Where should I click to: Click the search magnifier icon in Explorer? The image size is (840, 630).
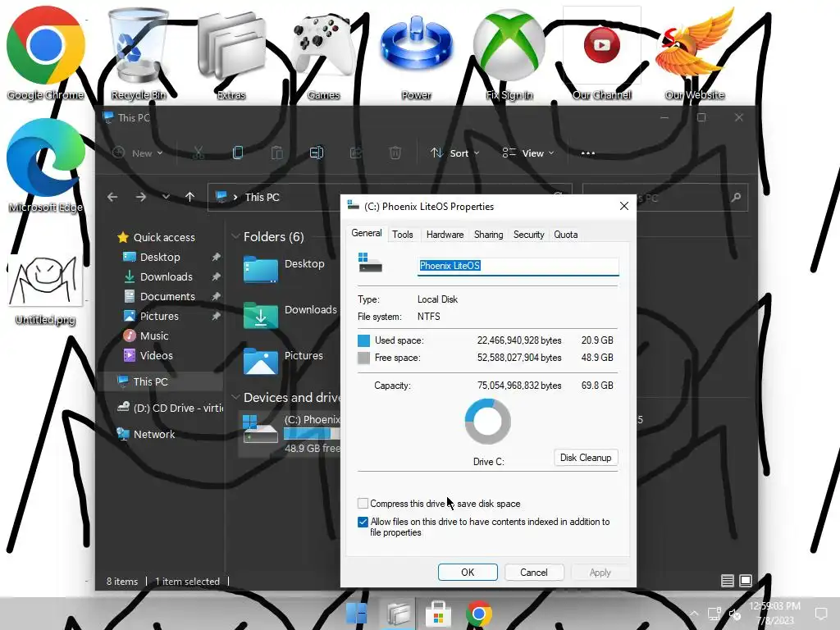(x=736, y=198)
